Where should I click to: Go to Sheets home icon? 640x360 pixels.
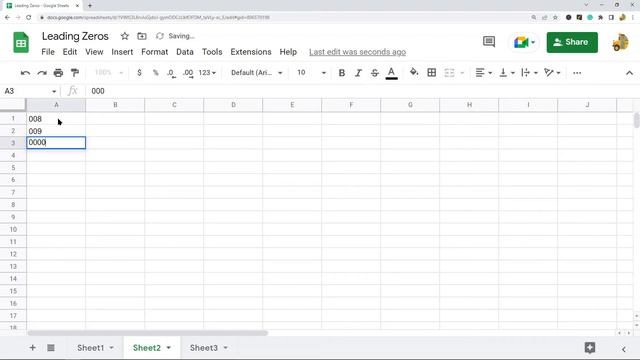click(21, 42)
